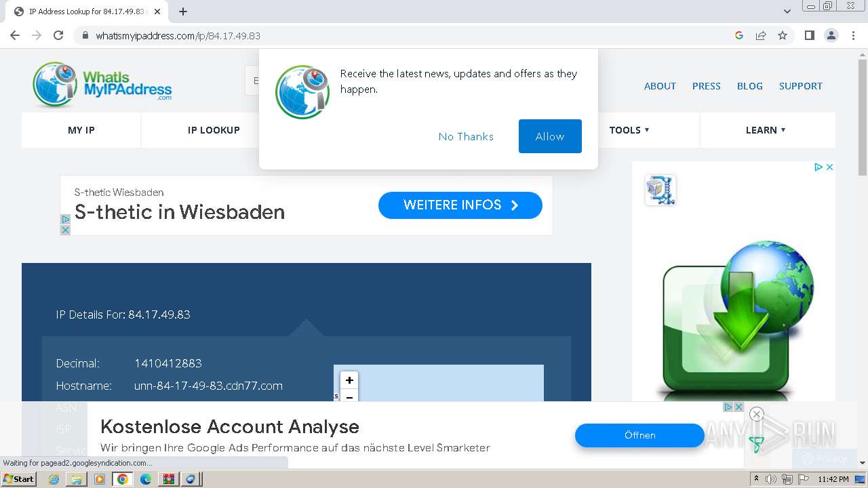Zoom in on the map
This screenshot has width=868, height=488.
click(x=349, y=380)
